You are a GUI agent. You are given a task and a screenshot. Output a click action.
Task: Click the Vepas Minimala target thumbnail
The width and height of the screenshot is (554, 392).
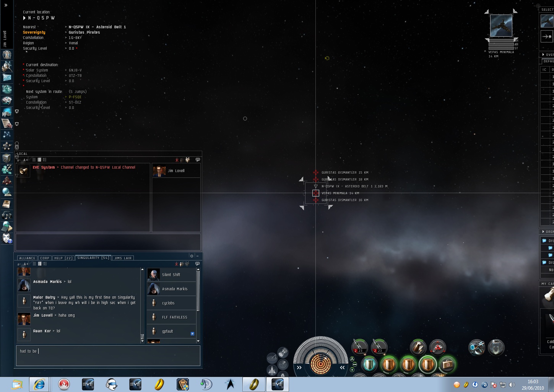tap(501, 26)
